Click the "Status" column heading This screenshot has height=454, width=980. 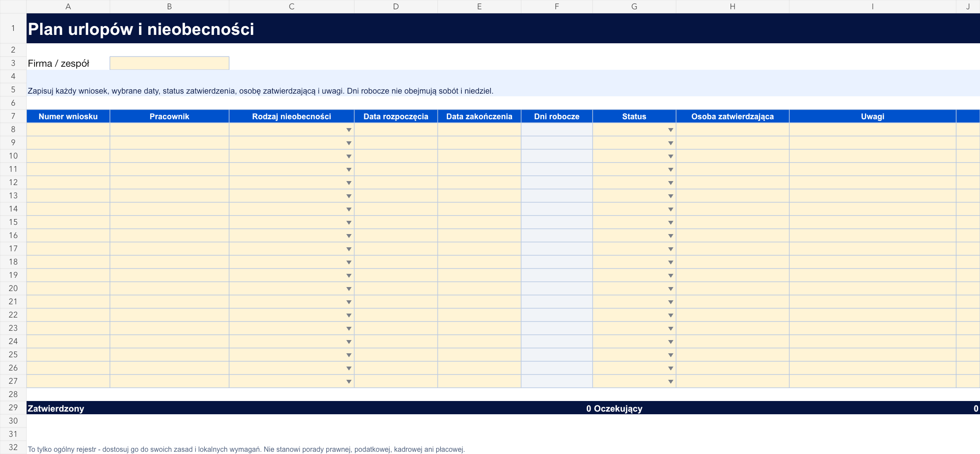pyautogui.click(x=634, y=117)
